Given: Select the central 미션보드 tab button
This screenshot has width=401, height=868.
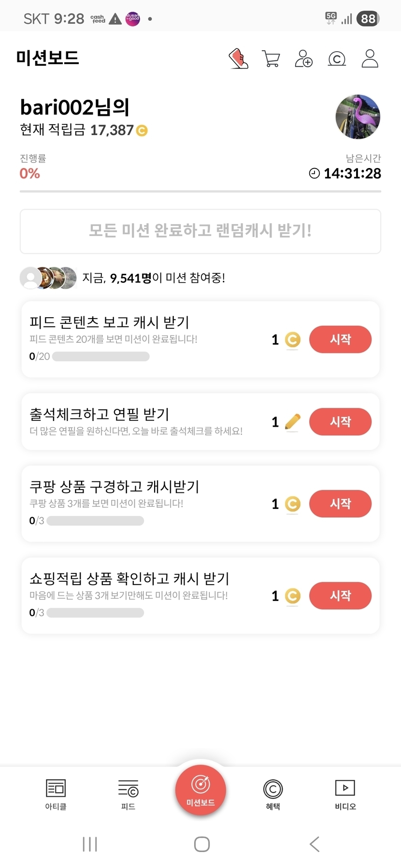Looking at the screenshot, I should click(x=200, y=790).
